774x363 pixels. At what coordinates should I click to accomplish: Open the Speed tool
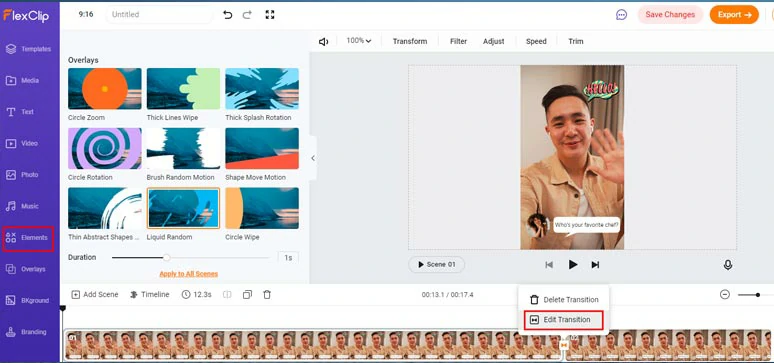click(x=536, y=41)
